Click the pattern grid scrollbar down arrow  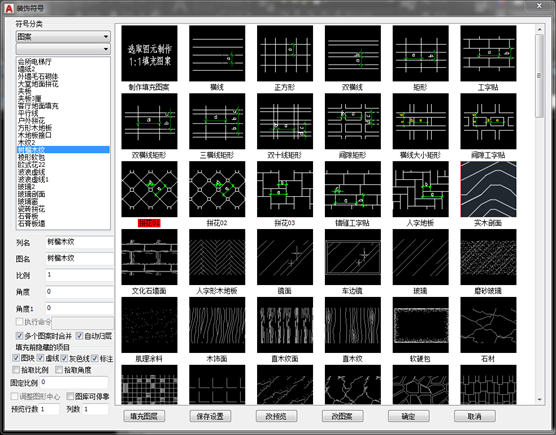tap(539, 400)
